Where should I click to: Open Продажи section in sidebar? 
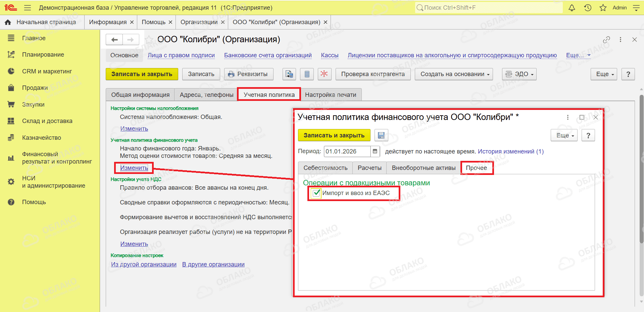pos(50,88)
